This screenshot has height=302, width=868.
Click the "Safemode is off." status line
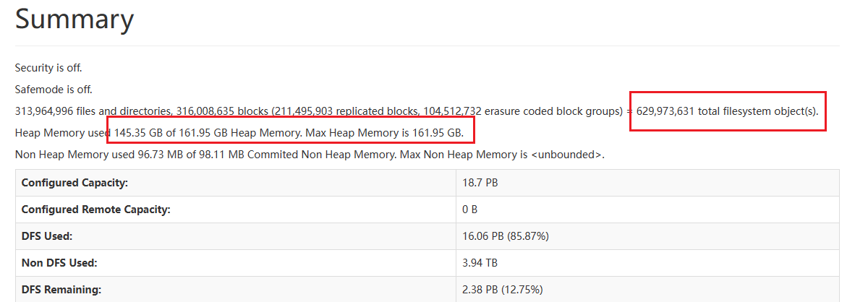[54, 90]
